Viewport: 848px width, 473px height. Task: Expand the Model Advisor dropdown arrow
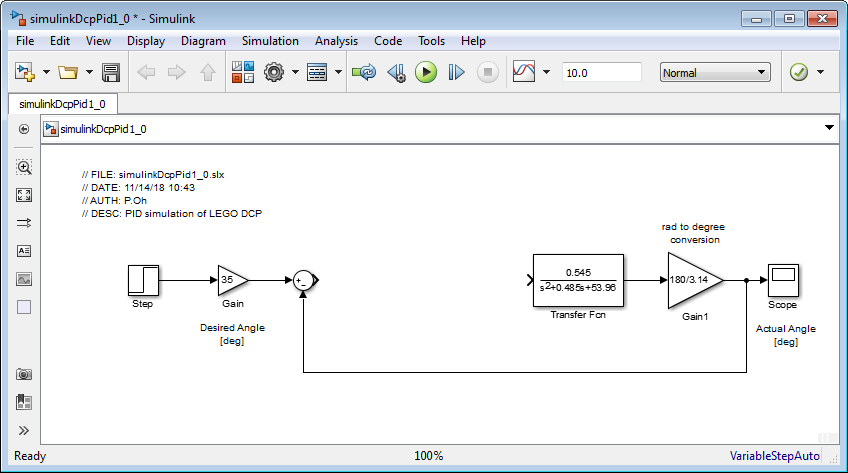[x=820, y=72]
